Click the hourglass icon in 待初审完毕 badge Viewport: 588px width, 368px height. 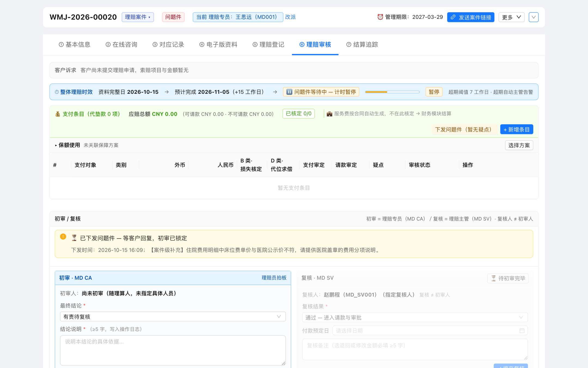[494, 278]
